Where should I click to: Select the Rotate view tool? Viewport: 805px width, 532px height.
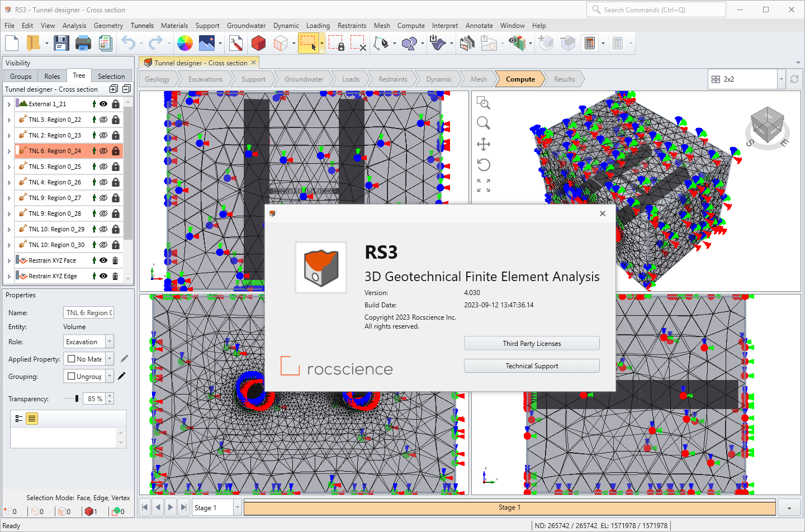click(484, 165)
